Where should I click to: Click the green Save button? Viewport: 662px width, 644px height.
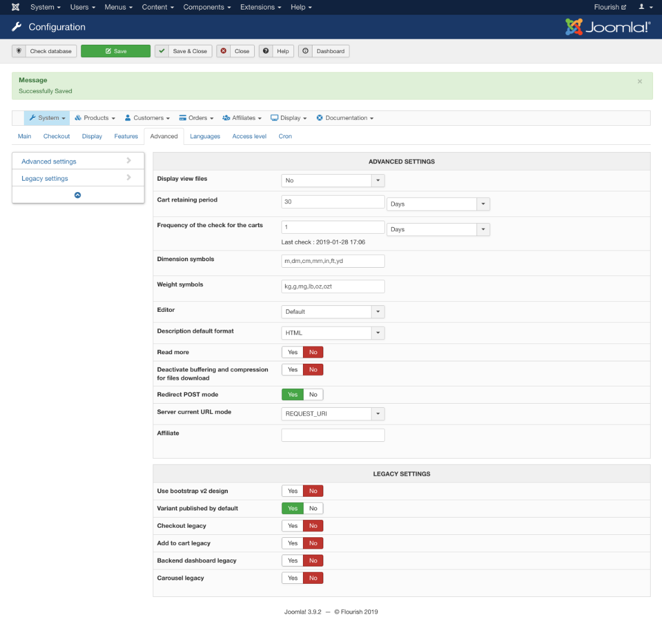point(116,51)
